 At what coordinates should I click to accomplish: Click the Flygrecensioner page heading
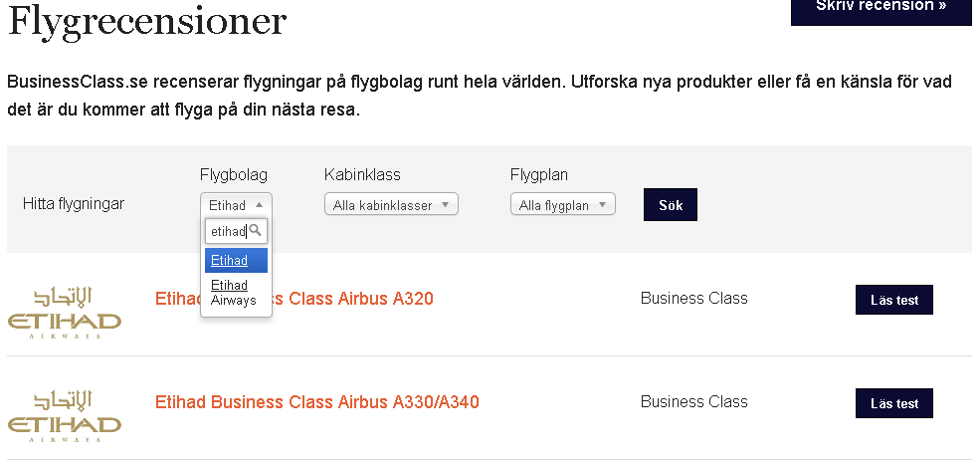pos(147,22)
